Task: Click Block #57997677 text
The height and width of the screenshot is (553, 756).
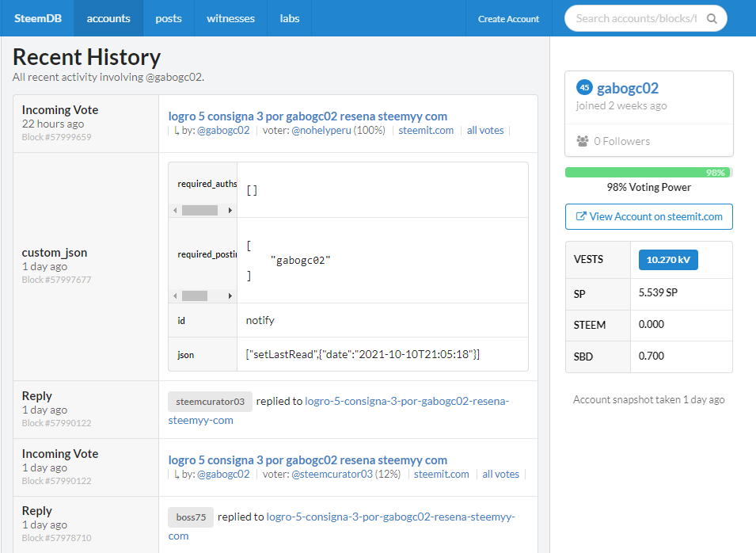Action: click(x=56, y=280)
